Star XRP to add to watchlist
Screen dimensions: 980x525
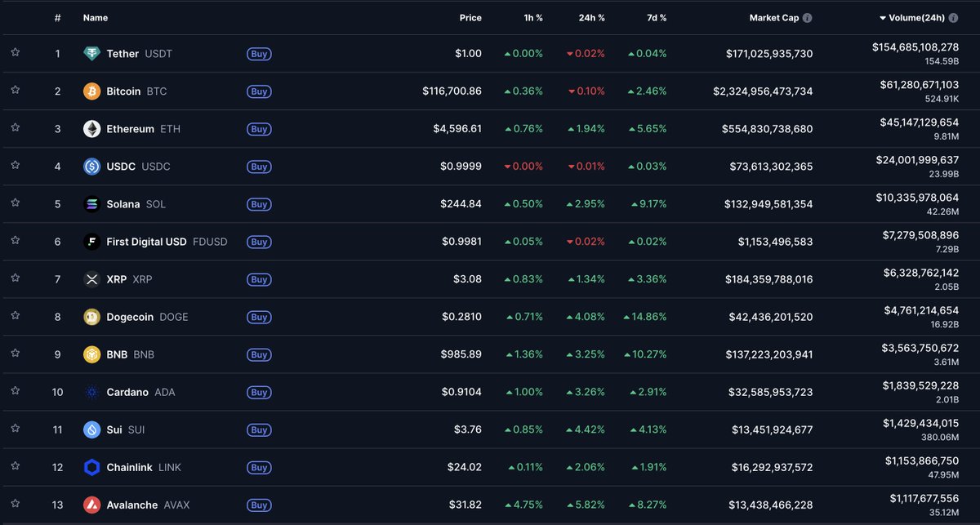tap(16, 278)
